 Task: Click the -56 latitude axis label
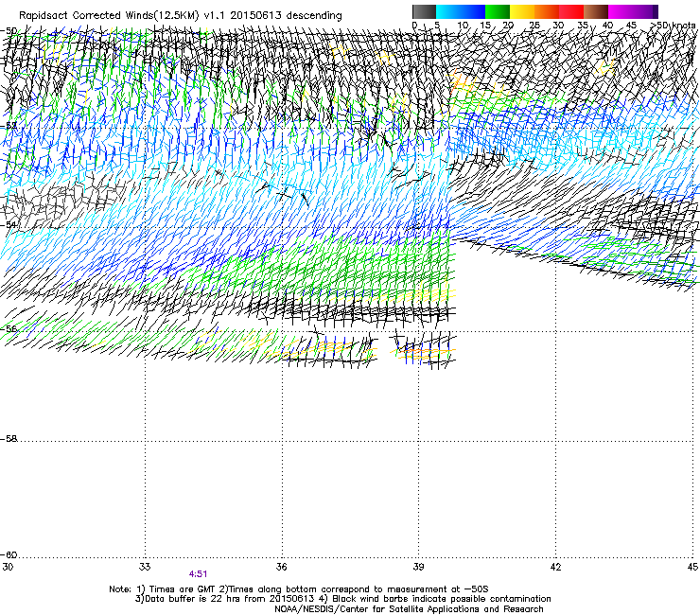click(9, 328)
